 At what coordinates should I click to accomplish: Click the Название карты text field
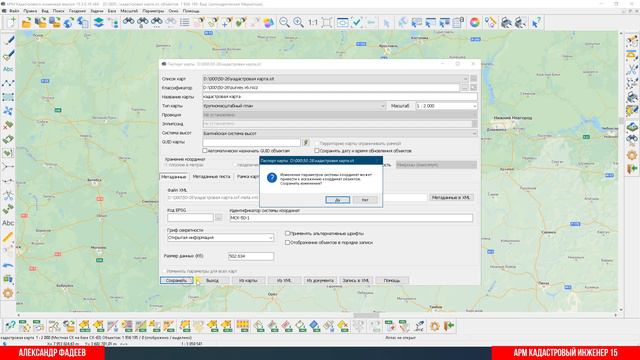(x=340, y=97)
